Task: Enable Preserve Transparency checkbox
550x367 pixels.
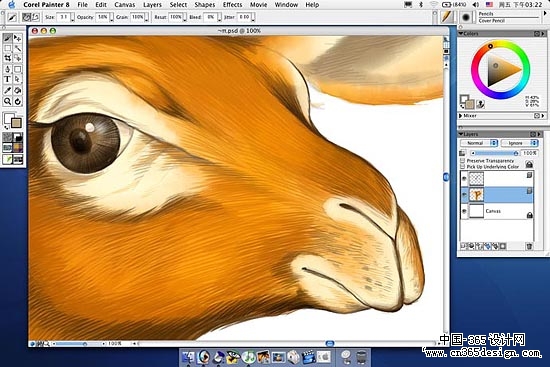Action: [462, 160]
